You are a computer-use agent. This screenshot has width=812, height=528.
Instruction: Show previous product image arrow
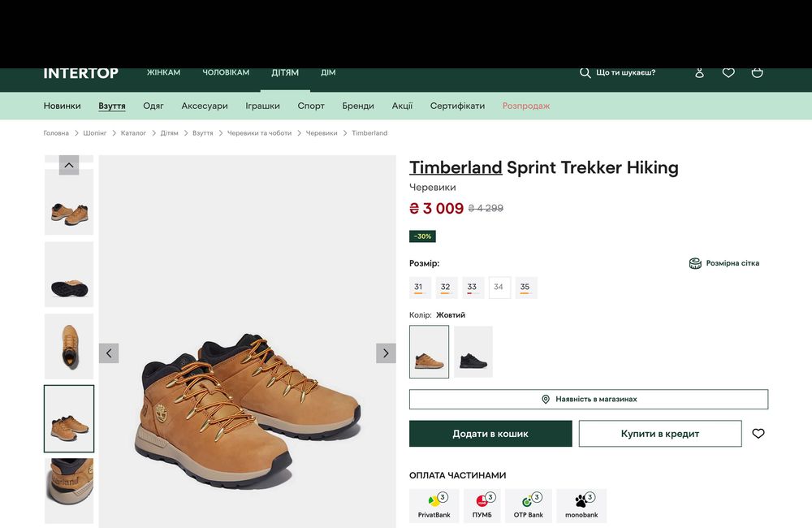click(109, 353)
